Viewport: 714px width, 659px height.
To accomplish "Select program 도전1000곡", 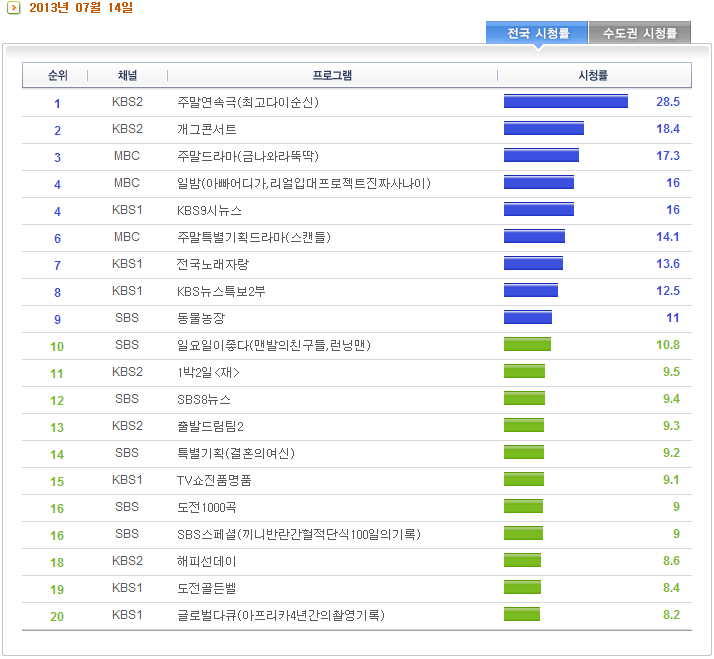I will pos(207,507).
